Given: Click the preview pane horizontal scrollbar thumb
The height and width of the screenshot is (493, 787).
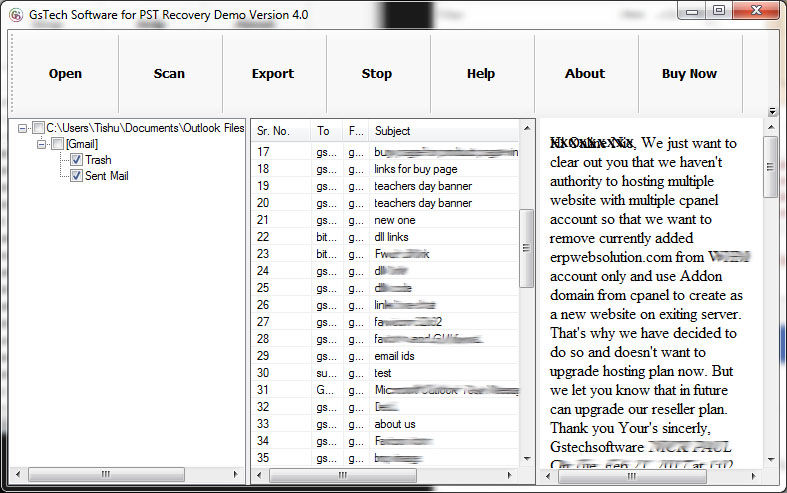Looking at the screenshot, I should pos(632,476).
